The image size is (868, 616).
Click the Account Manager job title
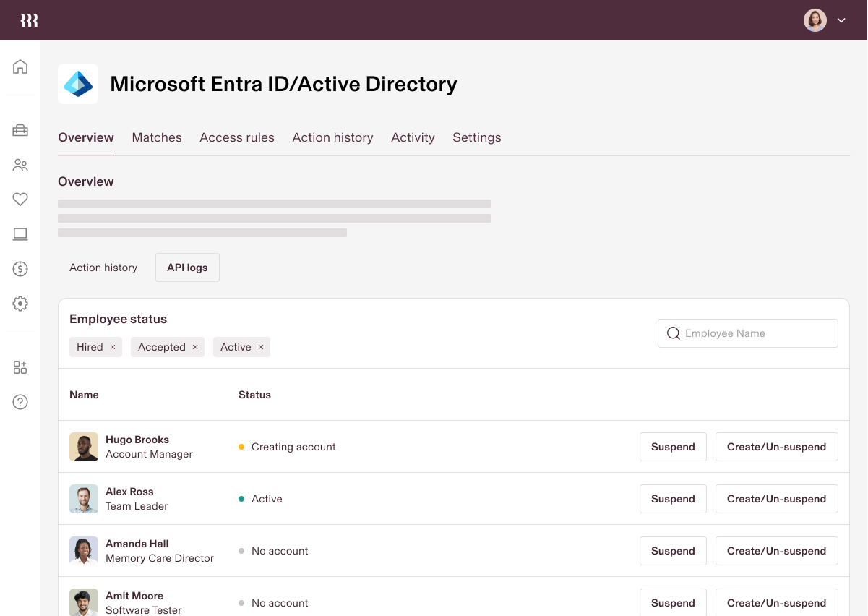(x=149, y=454)
